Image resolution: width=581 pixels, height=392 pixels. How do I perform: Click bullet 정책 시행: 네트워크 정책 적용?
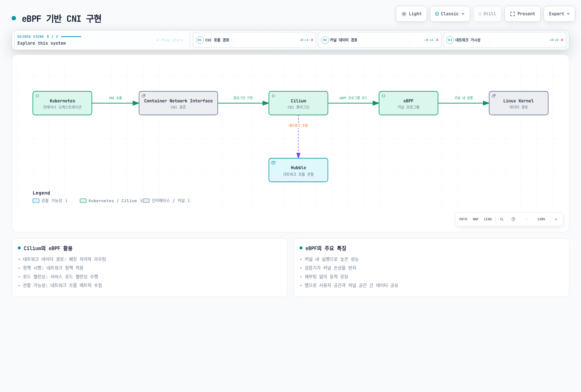[x=53, y=268]
